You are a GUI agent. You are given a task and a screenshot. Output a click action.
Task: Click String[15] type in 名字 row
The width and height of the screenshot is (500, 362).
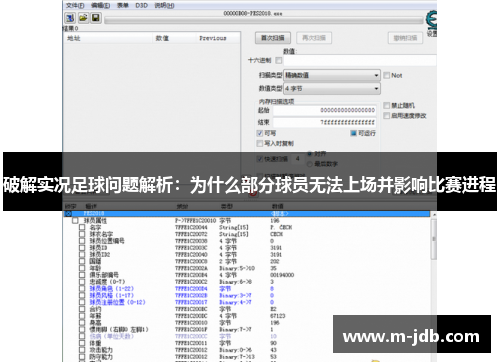point(234,227)
